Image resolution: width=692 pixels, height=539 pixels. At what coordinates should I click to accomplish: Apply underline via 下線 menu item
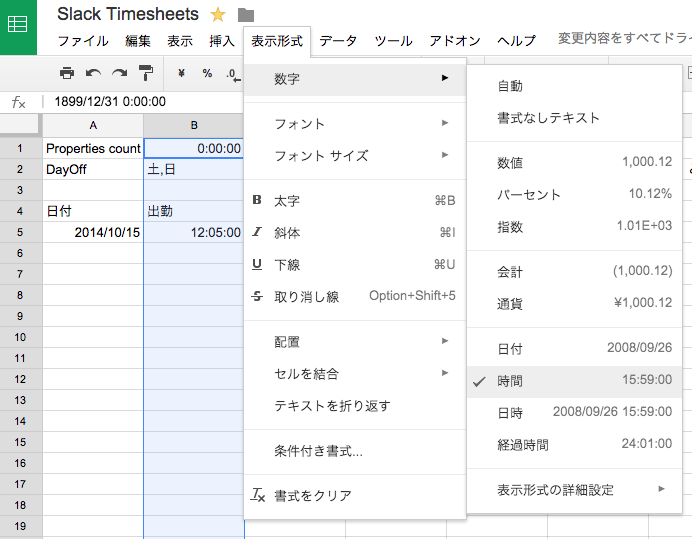click(x=355, y=264)
